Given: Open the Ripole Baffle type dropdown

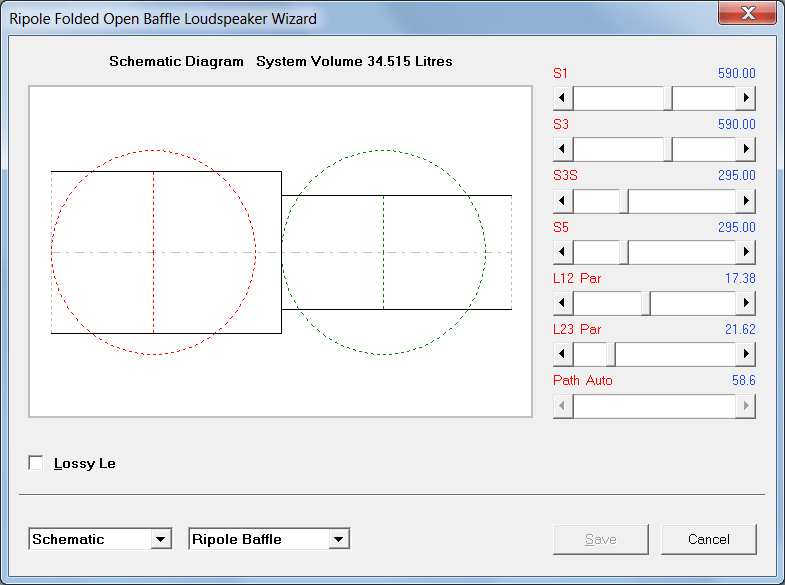Looking at the screenshot, I should [x=338, y=539].
